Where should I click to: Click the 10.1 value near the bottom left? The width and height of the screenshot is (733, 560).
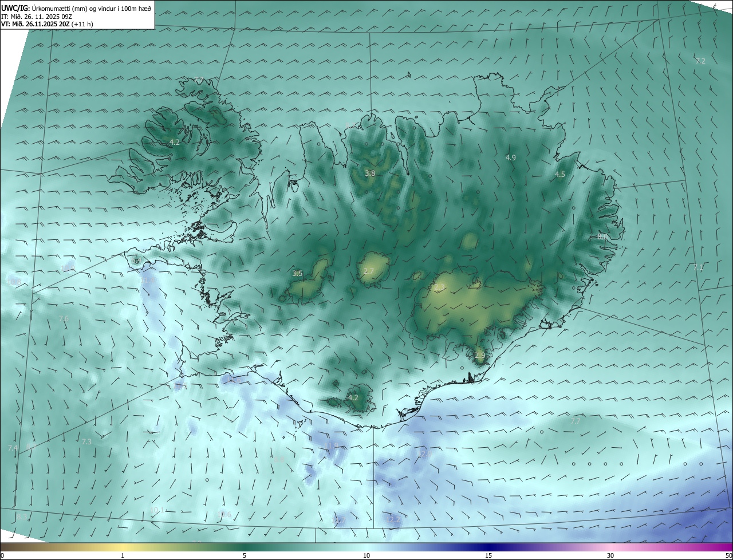157,510
